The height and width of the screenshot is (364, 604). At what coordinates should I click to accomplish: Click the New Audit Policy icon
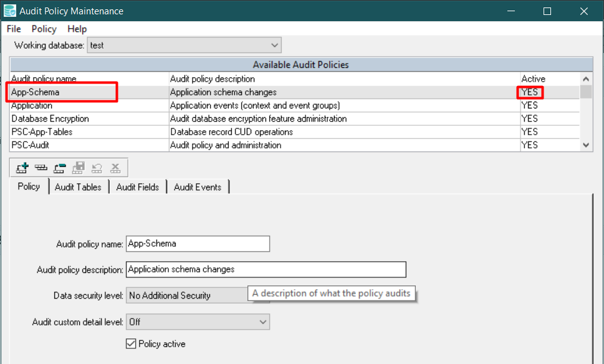[21, 167]
